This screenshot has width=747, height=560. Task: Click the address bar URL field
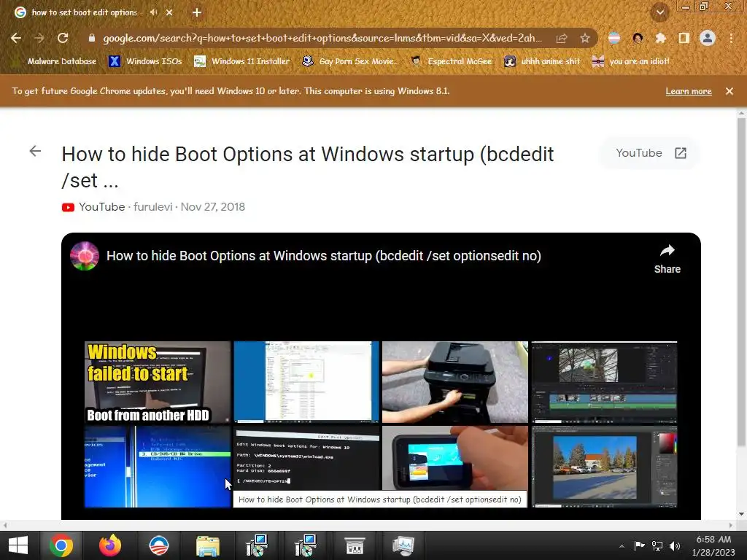click(322, 38)
